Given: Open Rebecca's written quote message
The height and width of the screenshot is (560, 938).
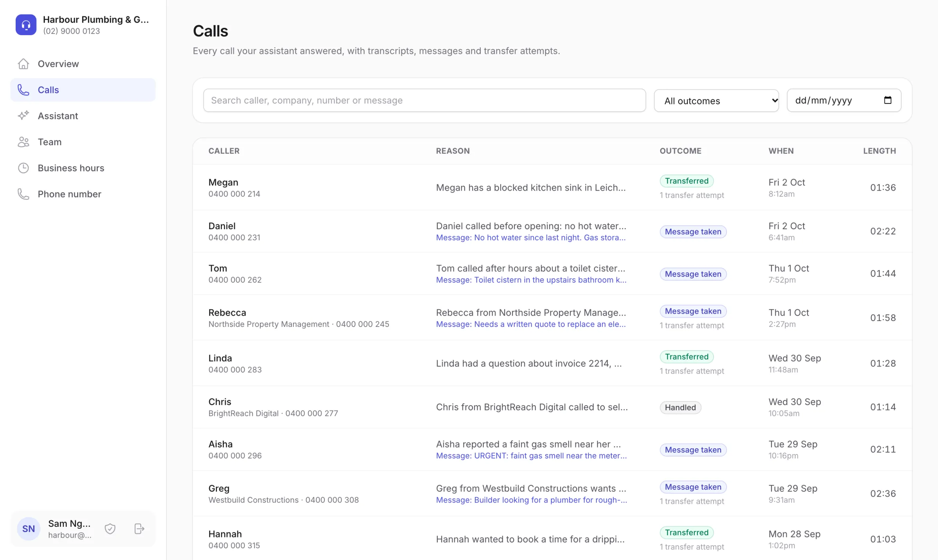Looking at the screenshot, I should point(531,324).
